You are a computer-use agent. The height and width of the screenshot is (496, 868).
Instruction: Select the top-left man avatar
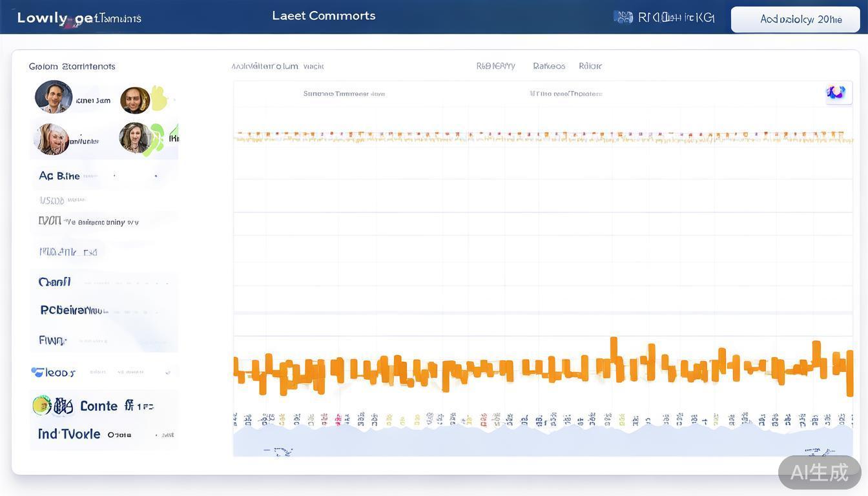coord(54,97)
